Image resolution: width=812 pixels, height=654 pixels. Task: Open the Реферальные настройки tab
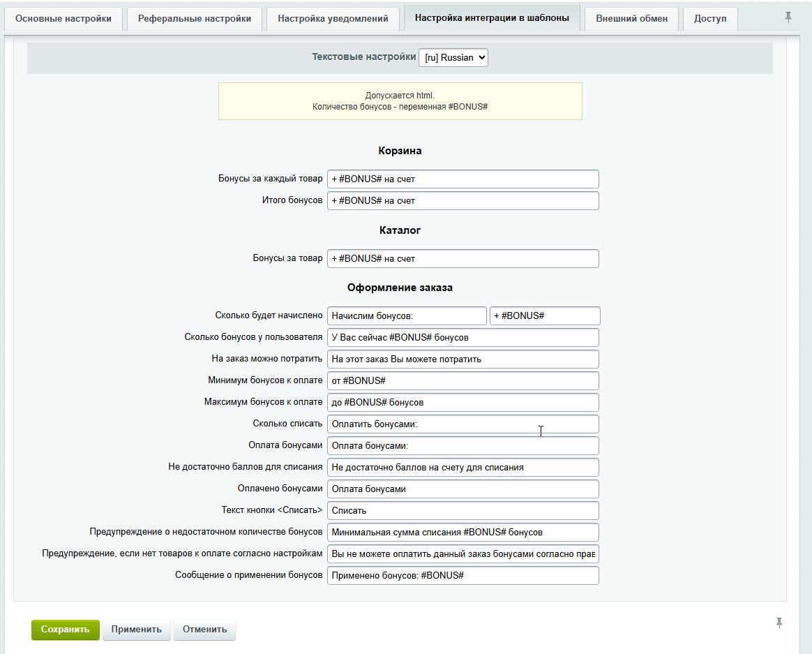pyautogui.click(x=194, y=19)
